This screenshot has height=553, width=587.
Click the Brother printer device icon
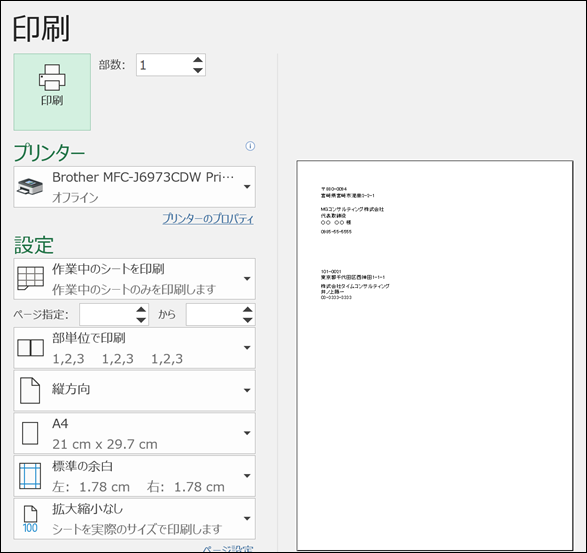click(x=30, y=186)
